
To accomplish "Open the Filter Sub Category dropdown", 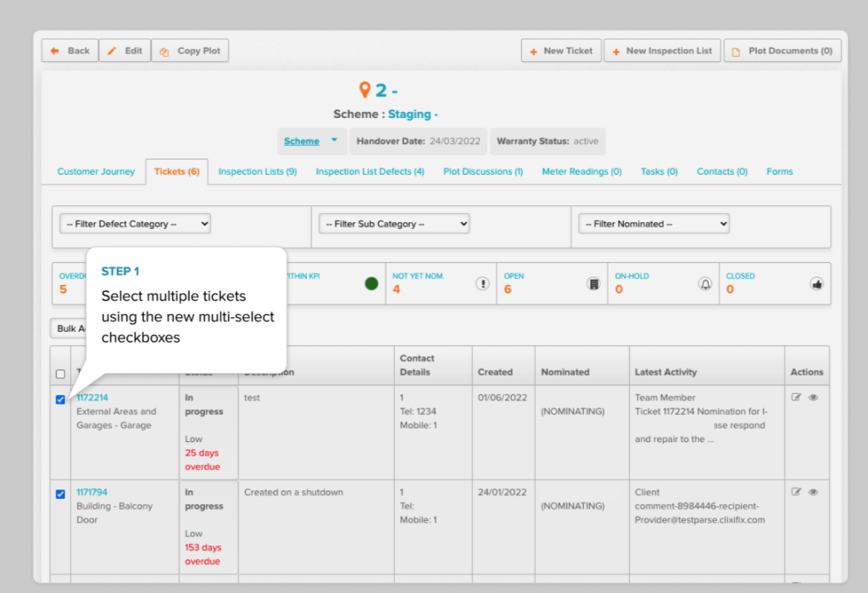I will (394, 224).
